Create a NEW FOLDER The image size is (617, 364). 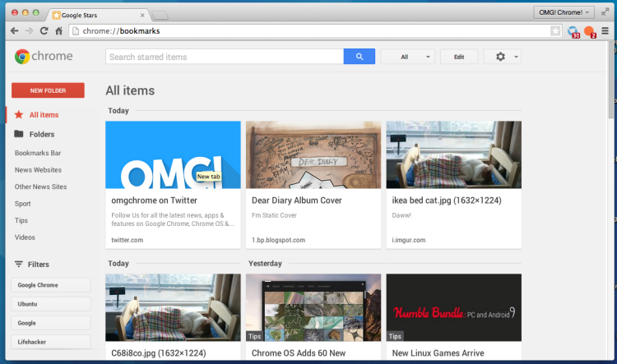coord(48,90)
